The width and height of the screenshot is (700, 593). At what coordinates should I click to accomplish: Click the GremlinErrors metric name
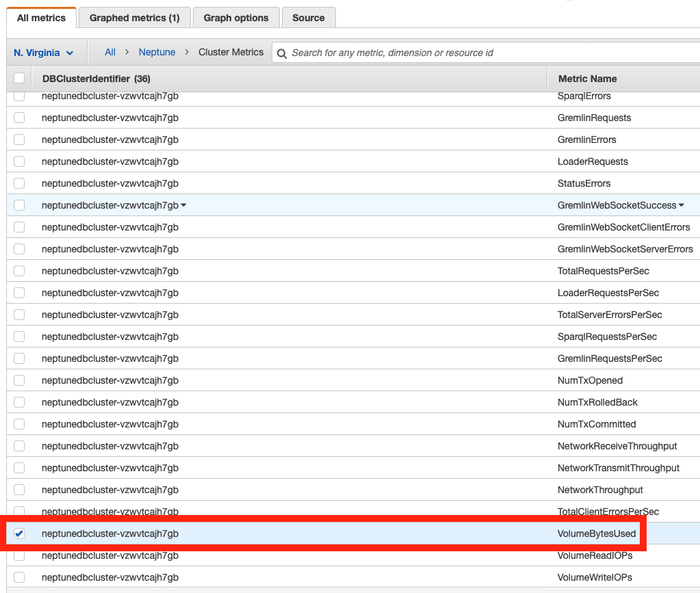pyautogui.click(x=586, y=140)
